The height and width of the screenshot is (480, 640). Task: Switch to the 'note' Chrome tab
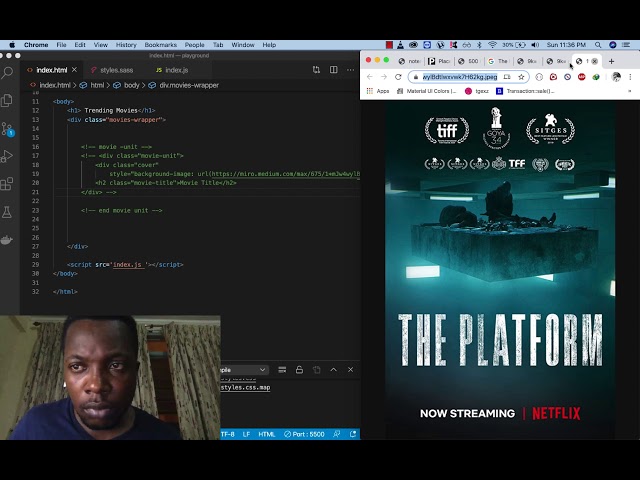pos(409,61)
